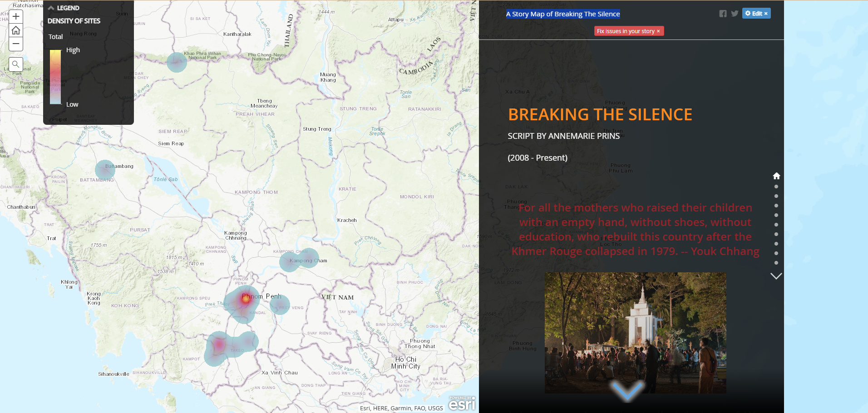Click heat spot near Khao Phra Wihan park
The width and height of the screenshot is (868, 413).
coord(177,62)
